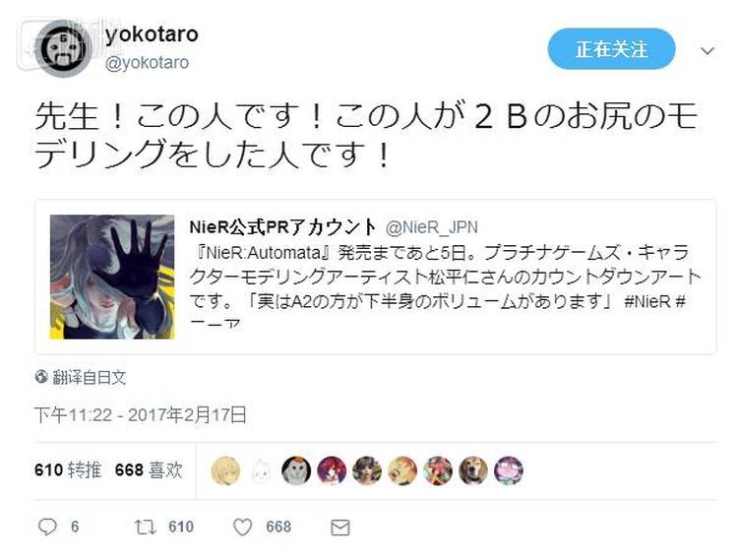Click the reply speech bubble icon

pyautogui.click(x=46, y=528)
